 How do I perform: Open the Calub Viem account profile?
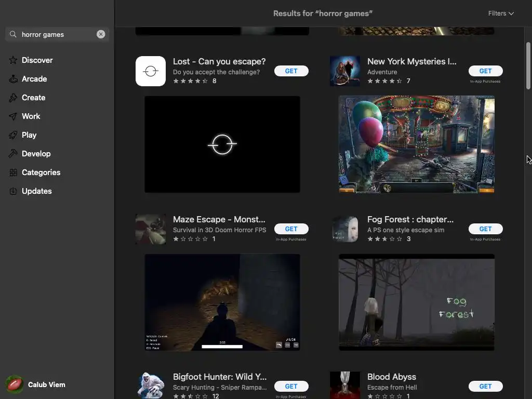point(36,384)
